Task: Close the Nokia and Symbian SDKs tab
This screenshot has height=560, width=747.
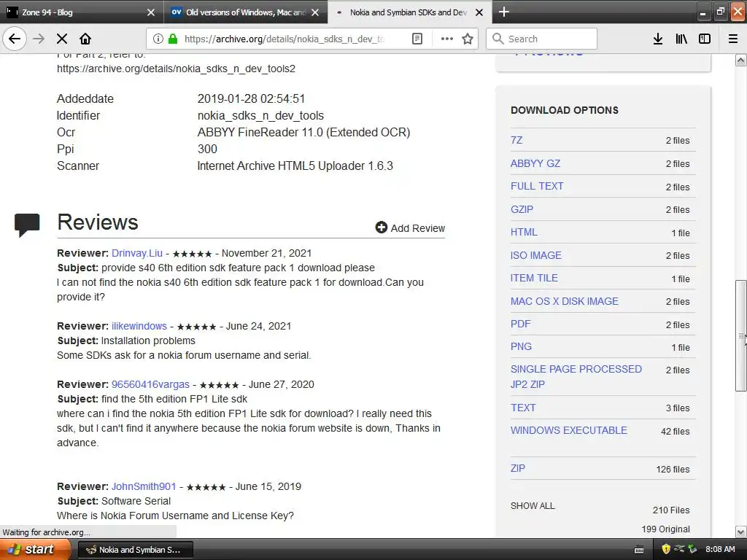Action: pyautogui.click(x=479, y=12)
